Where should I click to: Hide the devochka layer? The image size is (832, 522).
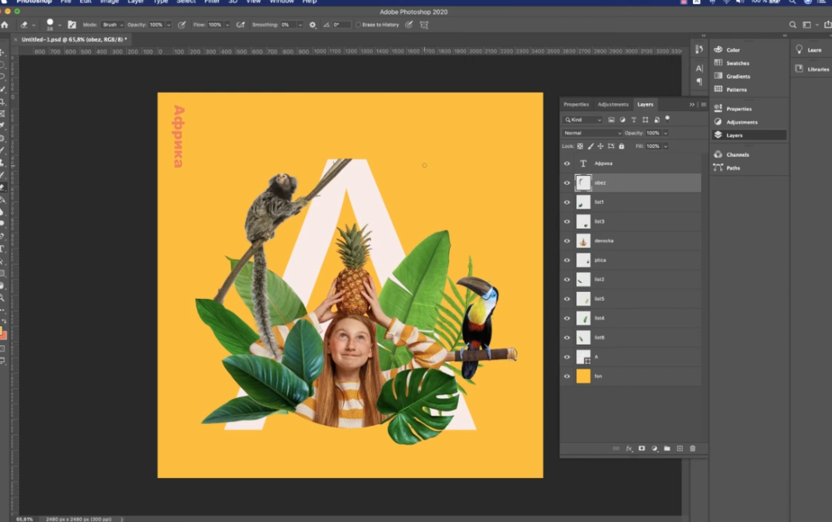[567, 241]
